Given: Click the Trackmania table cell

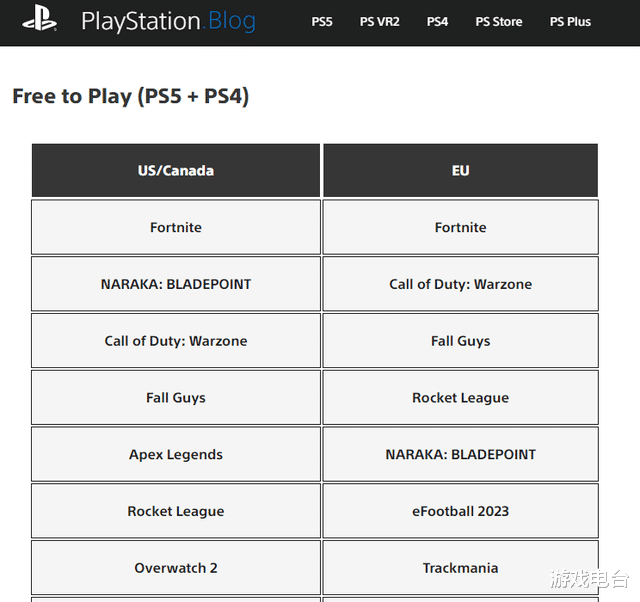Looking at the screenshot, I should click(x=460, y=568).
